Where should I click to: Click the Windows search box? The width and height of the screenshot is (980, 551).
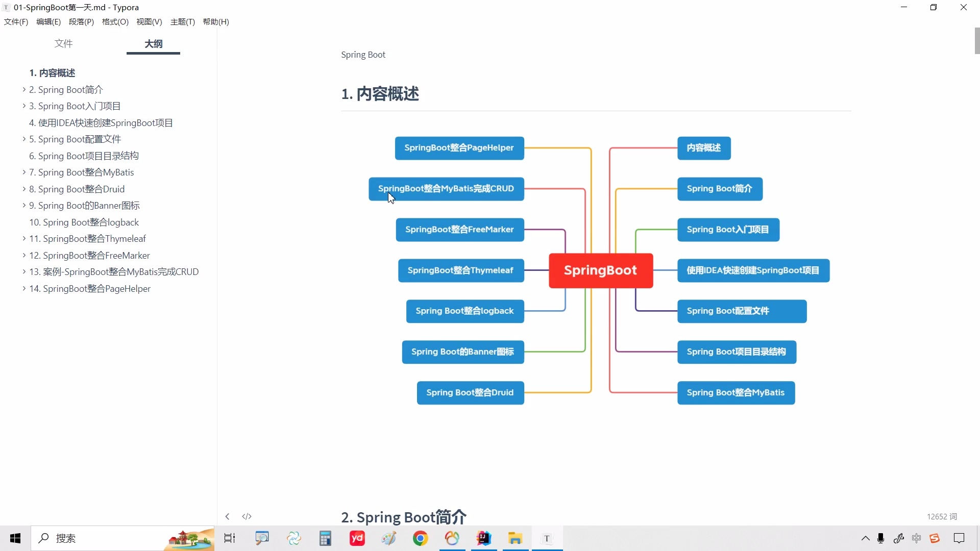point(102,538)
